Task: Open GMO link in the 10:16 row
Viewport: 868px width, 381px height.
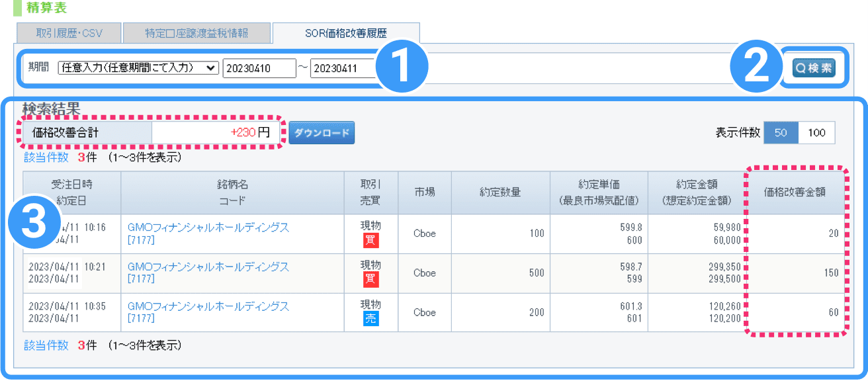Action: [x=208, y=227]
